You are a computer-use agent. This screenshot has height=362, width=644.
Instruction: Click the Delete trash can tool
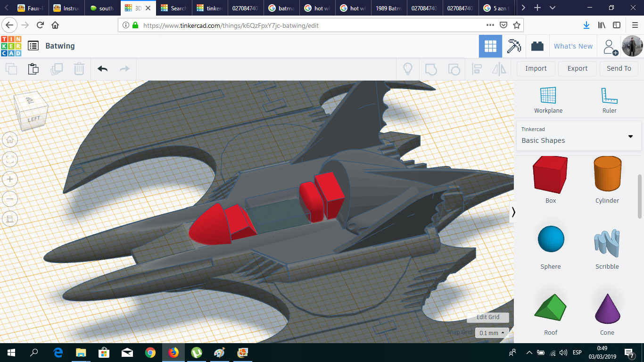pos(79,69)
